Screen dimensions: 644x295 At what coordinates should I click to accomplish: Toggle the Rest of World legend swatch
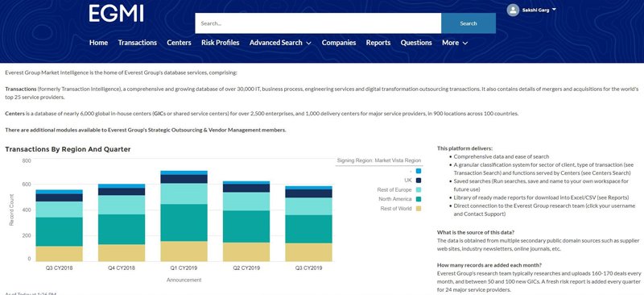(418, 209)
